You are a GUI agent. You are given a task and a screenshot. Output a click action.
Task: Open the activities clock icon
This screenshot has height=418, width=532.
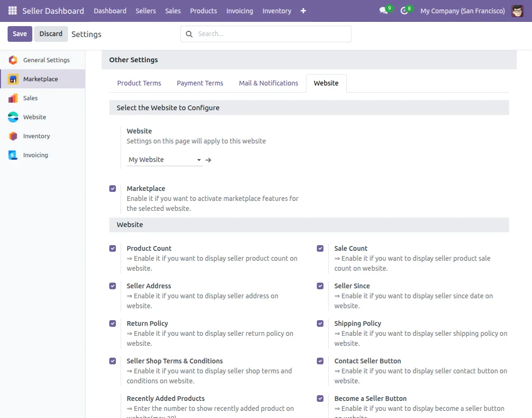coord(404,10)
